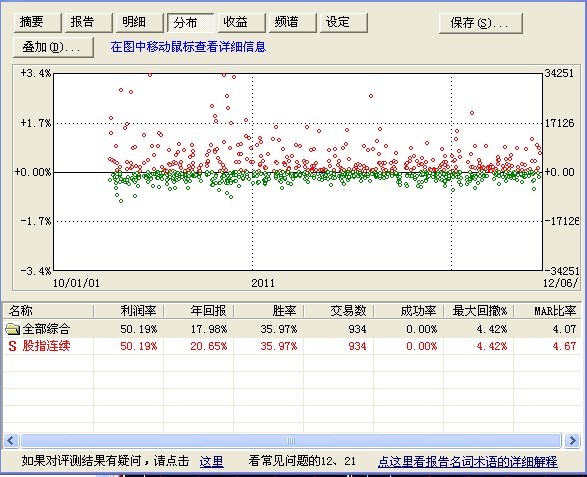The image size is (587, 477).
Task: Click the red S icon beside 股指连续
Action: [12, 346]
